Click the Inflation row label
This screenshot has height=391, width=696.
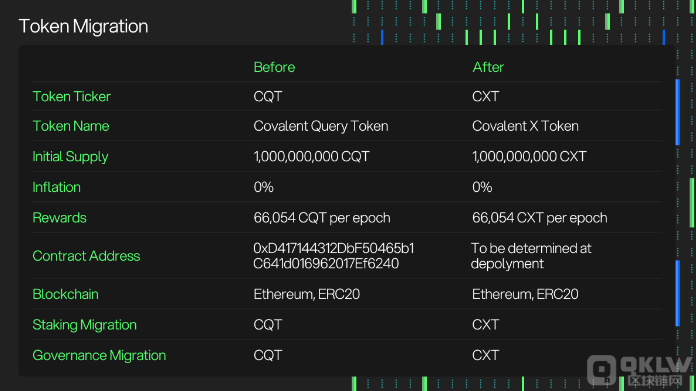click(56, 187)
